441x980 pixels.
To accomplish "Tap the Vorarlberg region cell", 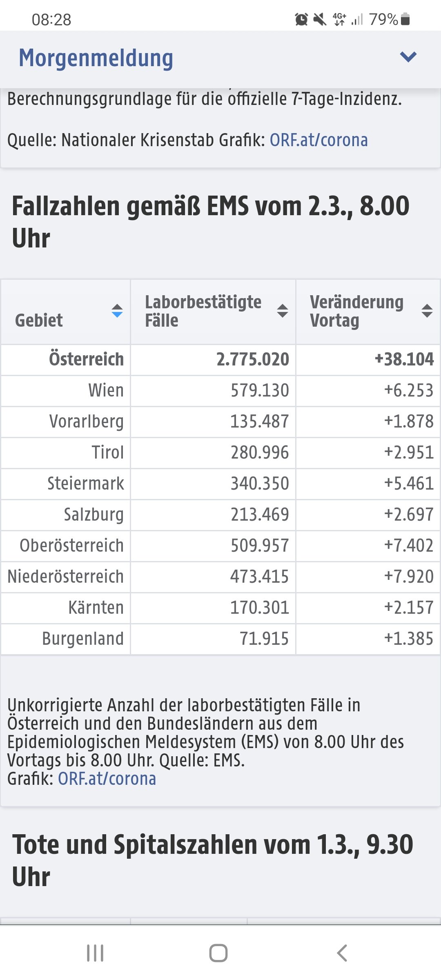I will point(66,422).
